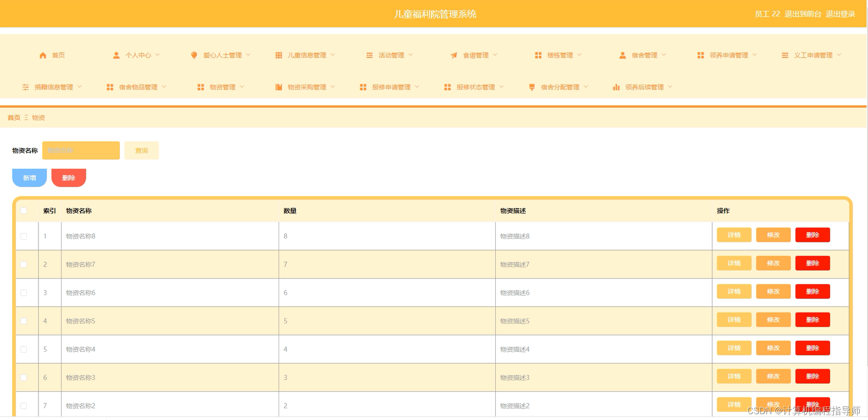
Task: Check the checkbox for row 物资名称7
Action: (x=23, y=264)
